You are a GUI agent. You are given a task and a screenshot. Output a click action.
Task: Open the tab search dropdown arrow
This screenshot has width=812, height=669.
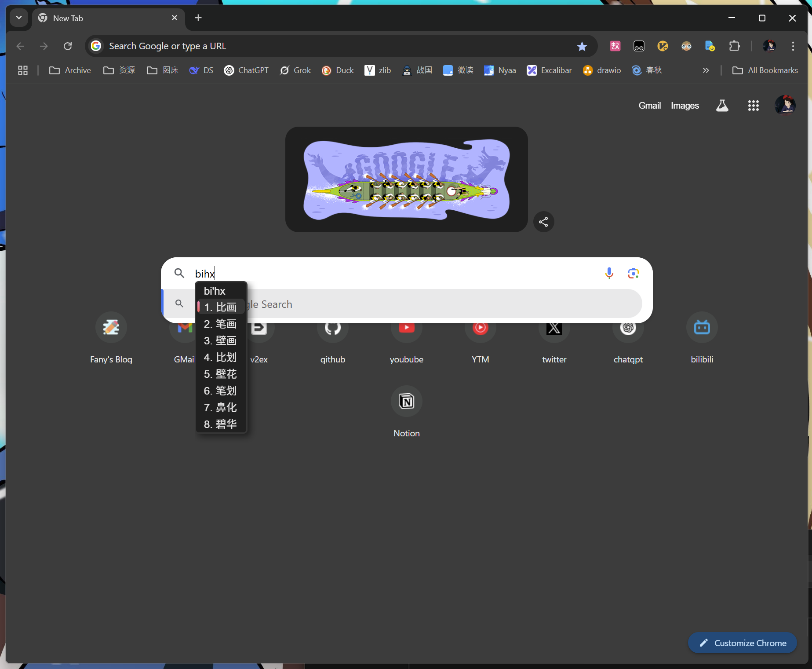pyautogui.click(x=19, y=18)
